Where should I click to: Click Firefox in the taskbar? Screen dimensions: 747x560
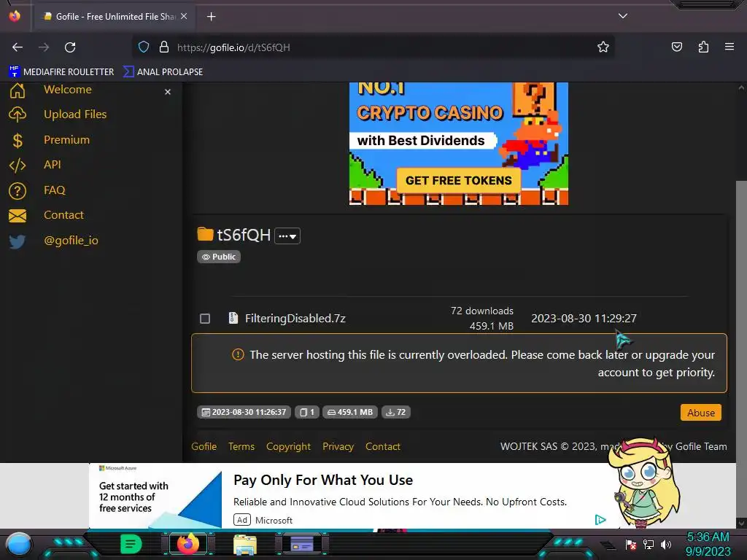pos(187,544)
